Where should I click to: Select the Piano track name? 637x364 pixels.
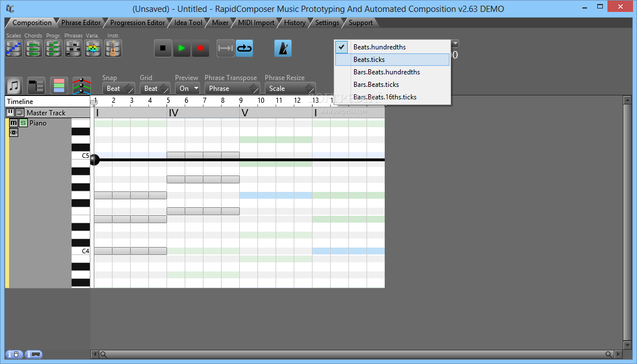[x=38, y=123]
